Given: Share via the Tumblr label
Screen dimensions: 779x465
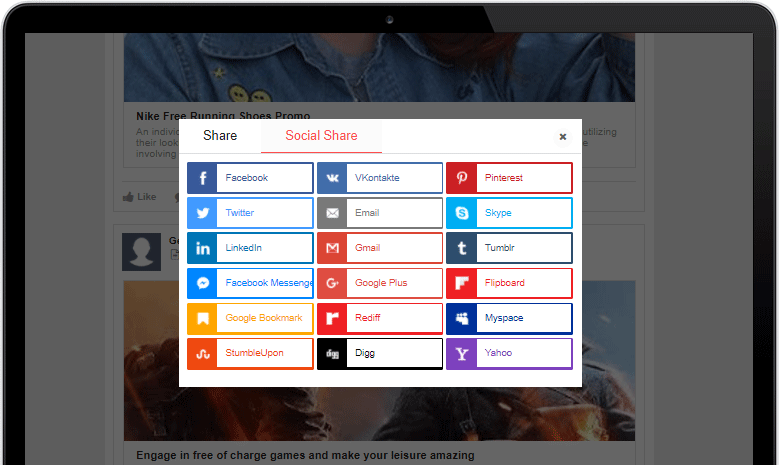Looking at the screenshot, I should click(x=500, y=247).
